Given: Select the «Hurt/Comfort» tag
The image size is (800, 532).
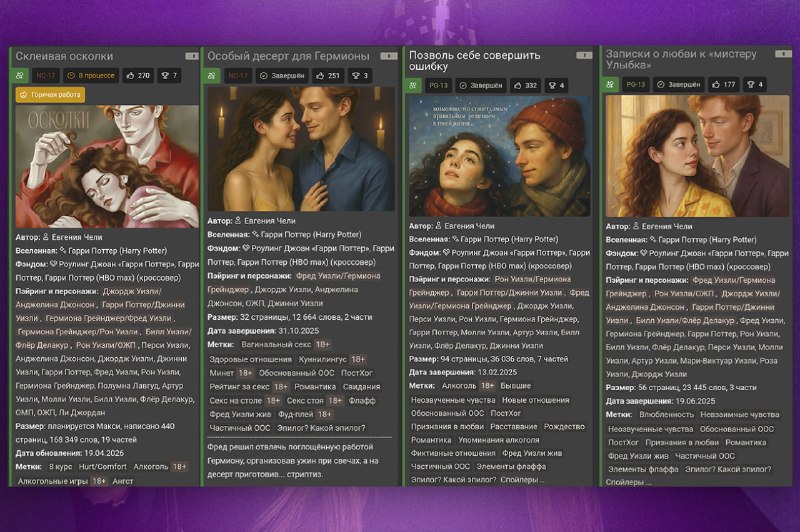Looking at the screenshot, I should click(x=103, y=467).
